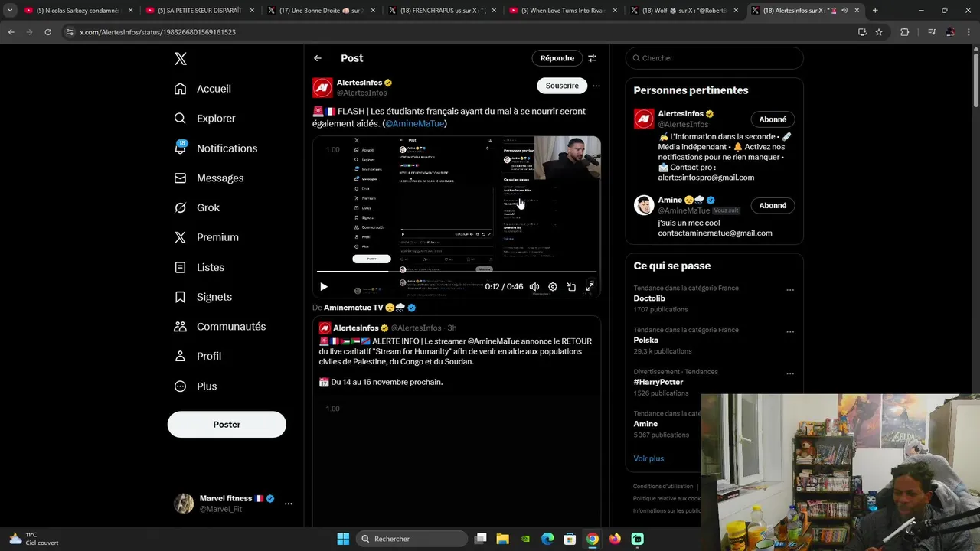The height and width of the screenshot is (551, 980).
Task: Open the post's three-dot more menu
Action: [x=596, y=86]
